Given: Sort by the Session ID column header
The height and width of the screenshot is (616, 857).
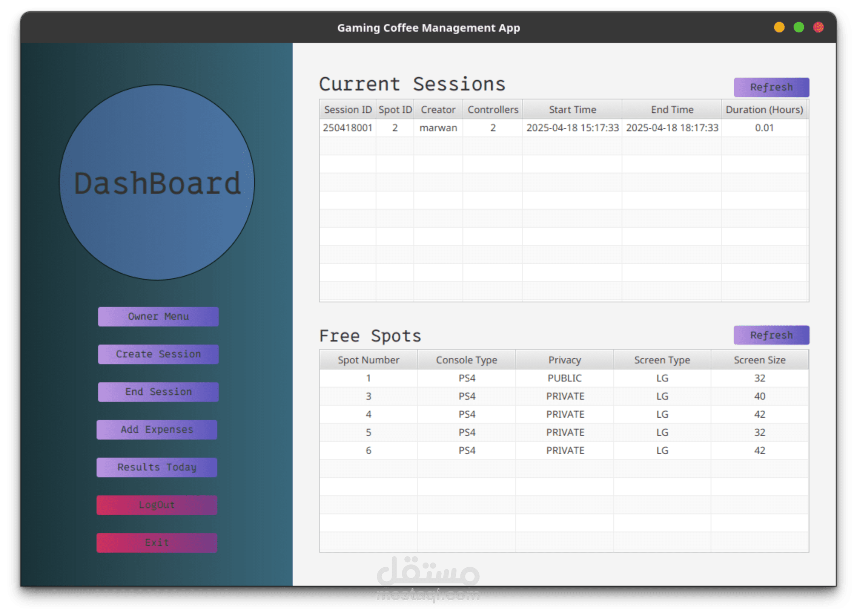Looking at the screenshot, I should pyautogui.click(x=347, y=110).
